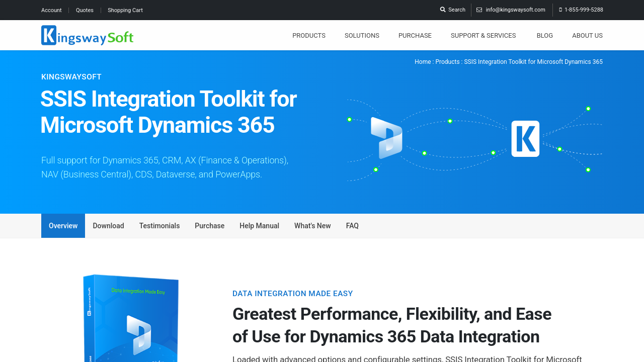This screenshot has height=362, width=644.
Task: Select the Testimonials tab
Action: tap(159, 226)
